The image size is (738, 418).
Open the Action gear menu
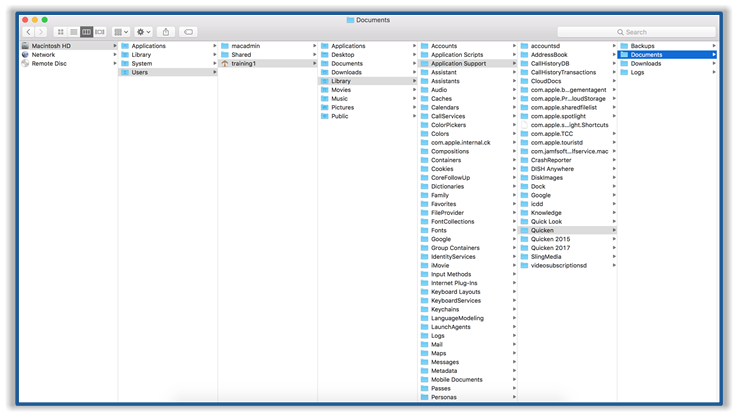[x=143, y=32]
